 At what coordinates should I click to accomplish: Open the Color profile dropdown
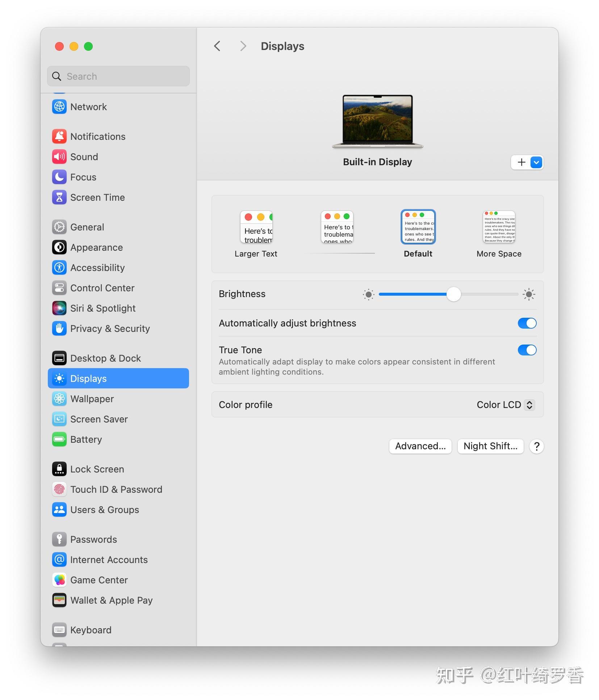504,405
